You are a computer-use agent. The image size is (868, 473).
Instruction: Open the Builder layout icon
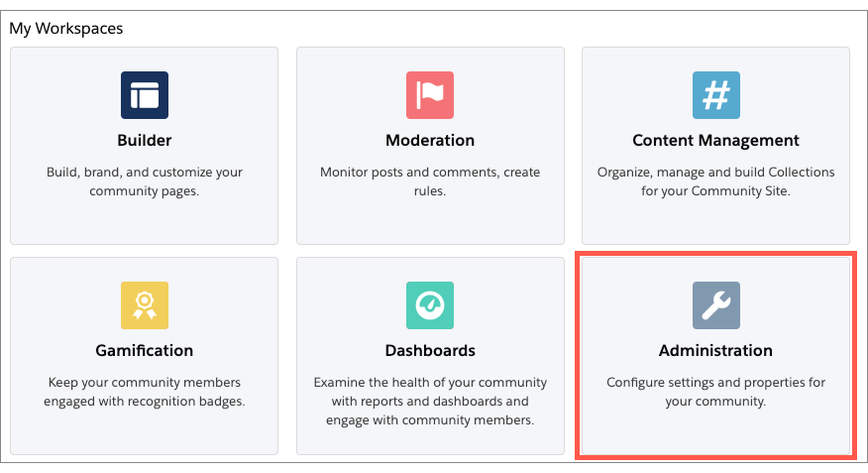pos(145,95)
